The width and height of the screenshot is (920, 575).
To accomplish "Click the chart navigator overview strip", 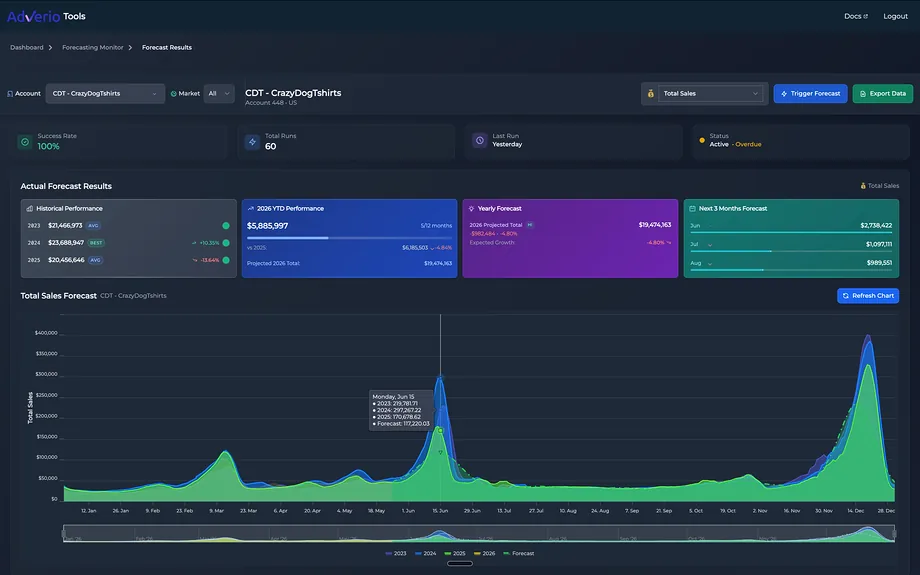I will pyautogui.click(x=479, y=533).
